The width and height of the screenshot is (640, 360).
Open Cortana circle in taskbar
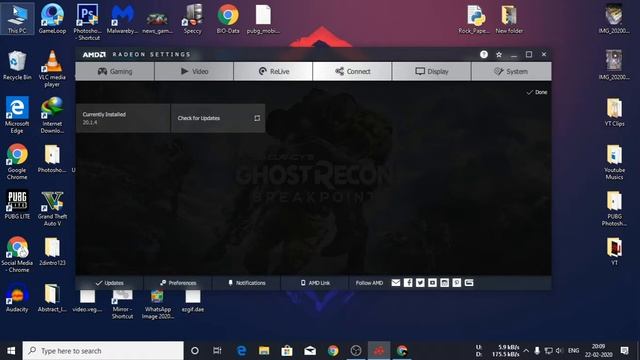pyautogui.click(x=195, y=351)
